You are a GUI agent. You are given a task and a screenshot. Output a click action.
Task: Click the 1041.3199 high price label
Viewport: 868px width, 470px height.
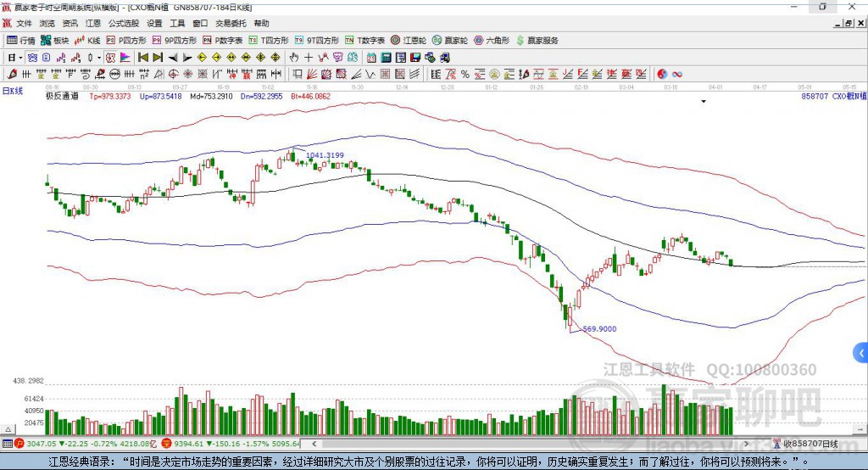(x=325, y=155)
